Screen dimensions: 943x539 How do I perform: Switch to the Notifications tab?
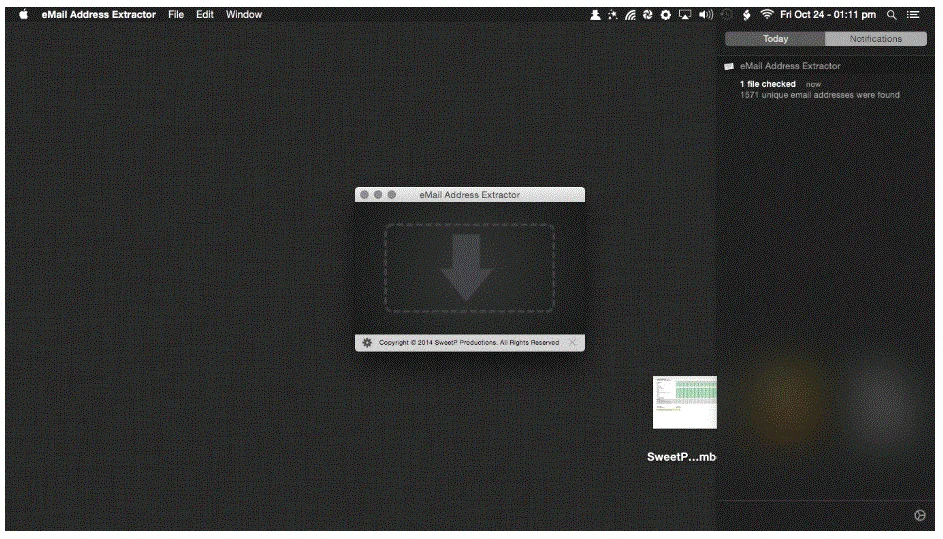point(876,38)
